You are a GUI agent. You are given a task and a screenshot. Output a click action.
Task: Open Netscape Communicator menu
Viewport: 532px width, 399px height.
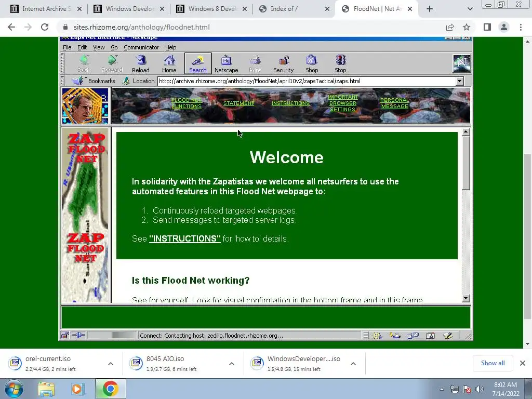(141, 47)
